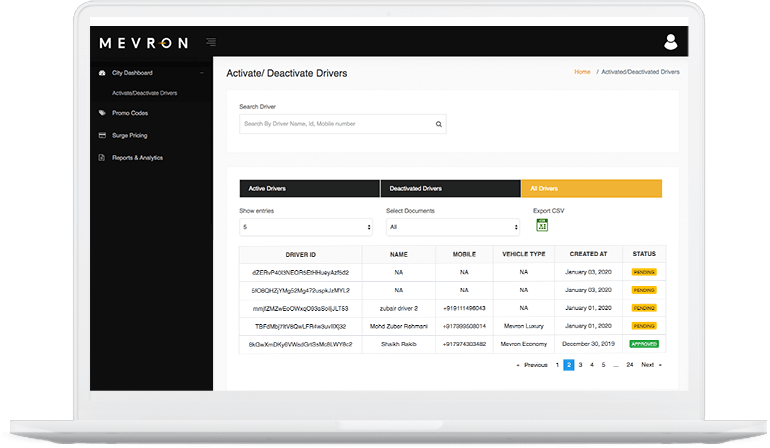Open Activate/Deactivate Drivers in sidebar

click(144, 93)
